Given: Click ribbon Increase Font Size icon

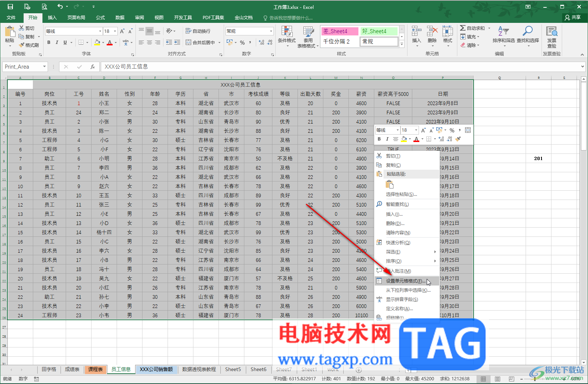Looking at the screenshot, I should (x=122, y=31).
